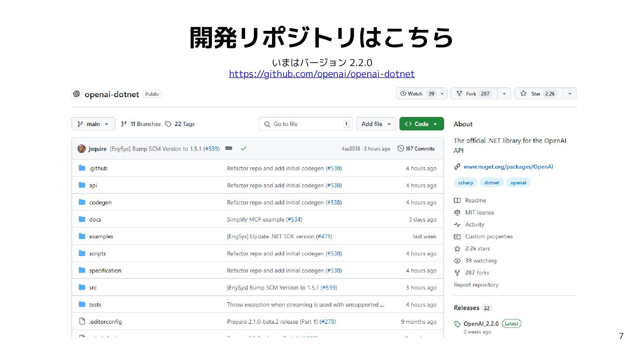Expand the Fork options dropdown arrow
644x362 pixels.
(x=504, y=94)
